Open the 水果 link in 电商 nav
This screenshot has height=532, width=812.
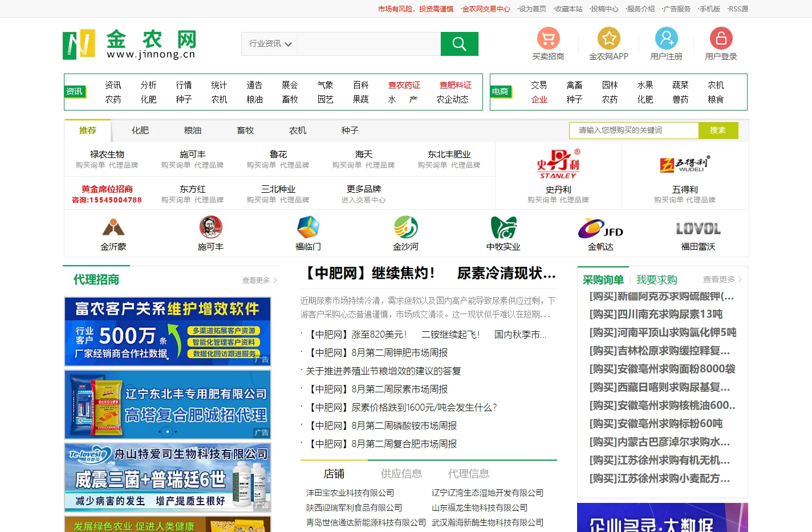(645, 85)
